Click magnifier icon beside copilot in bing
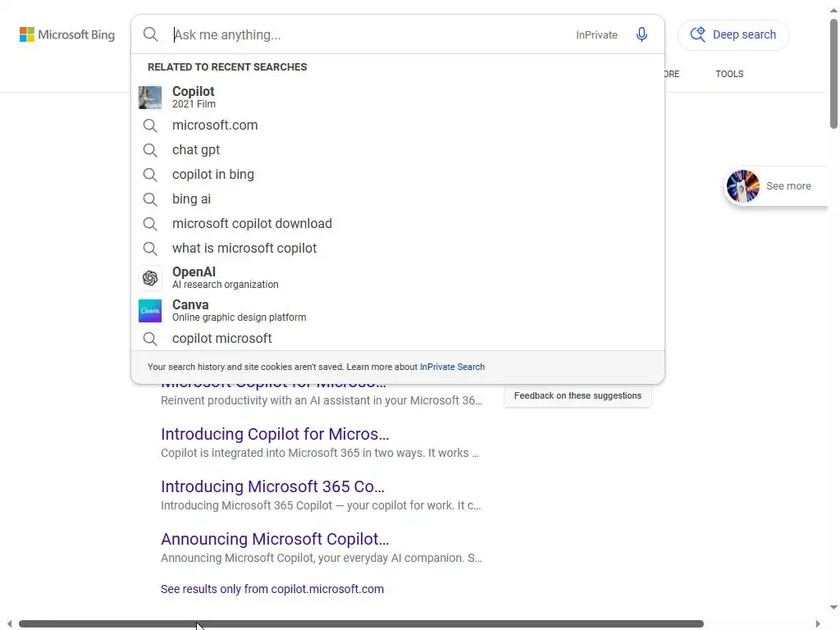This screenshot has width=840, height=630. tap(150, 176)
